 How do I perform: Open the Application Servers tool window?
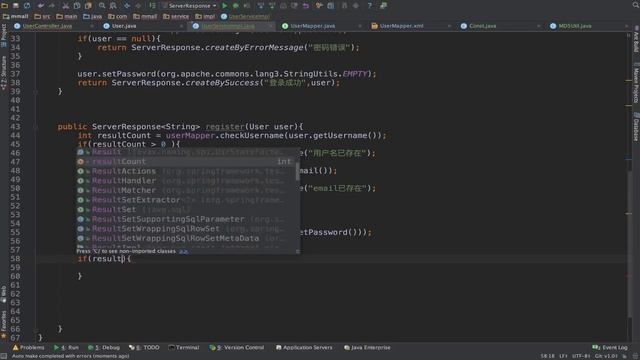(304, 348)
